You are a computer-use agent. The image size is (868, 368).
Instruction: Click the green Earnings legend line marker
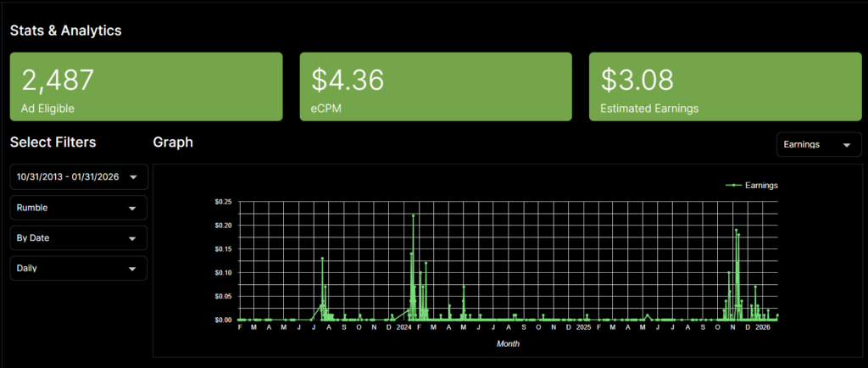(733, 185)
